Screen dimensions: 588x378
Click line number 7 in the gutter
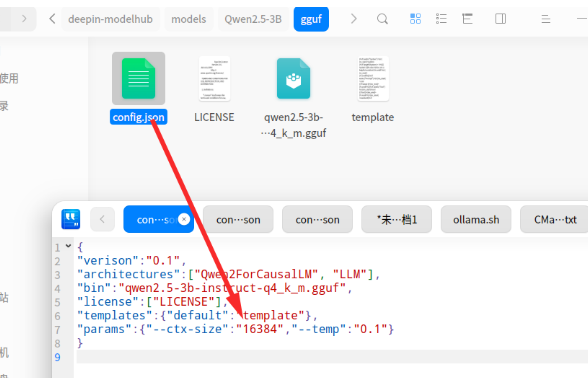(58, 330)
